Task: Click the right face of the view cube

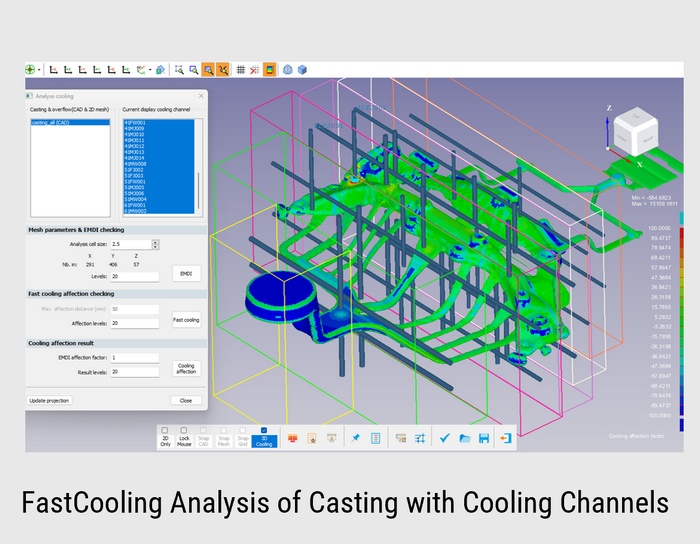Action: tap(648, 139)
